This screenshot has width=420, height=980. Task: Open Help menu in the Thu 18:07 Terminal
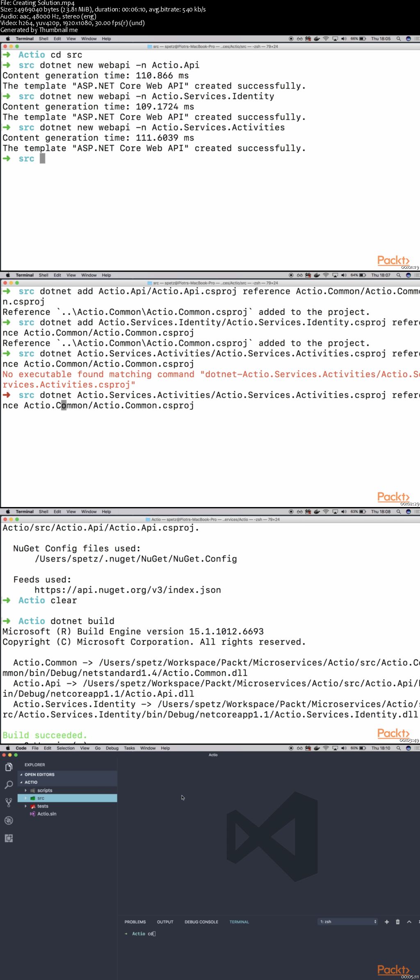point(106,275)
